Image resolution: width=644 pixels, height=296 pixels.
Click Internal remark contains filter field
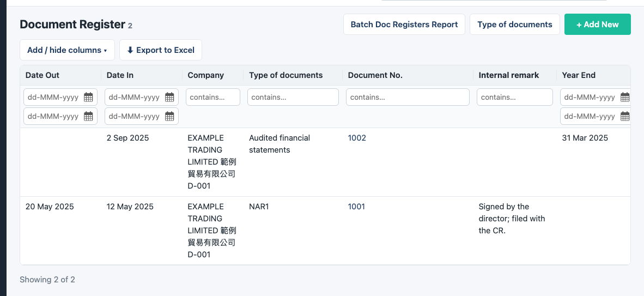[515, 98]
